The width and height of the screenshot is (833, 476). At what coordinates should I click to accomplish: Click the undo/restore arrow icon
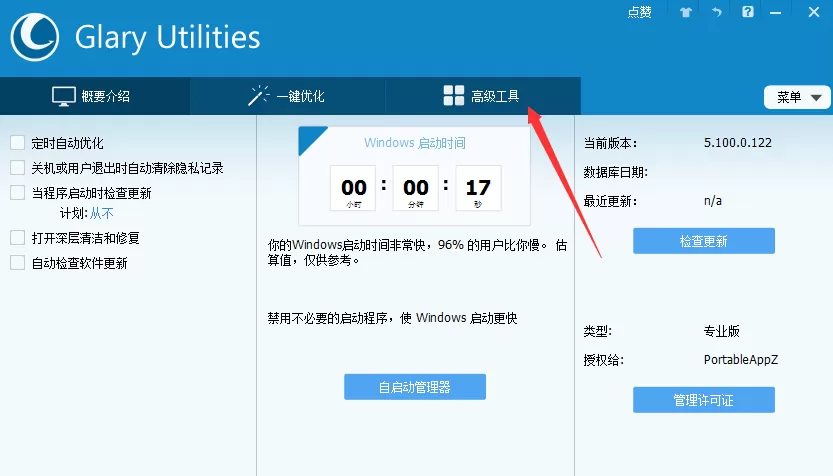(x=717, y=12)
